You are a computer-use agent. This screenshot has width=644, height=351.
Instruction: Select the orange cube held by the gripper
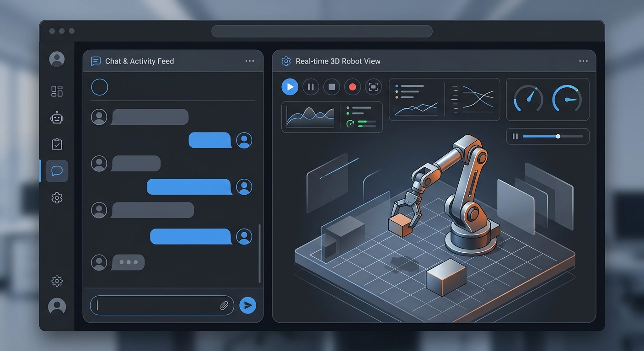[401, 225]
